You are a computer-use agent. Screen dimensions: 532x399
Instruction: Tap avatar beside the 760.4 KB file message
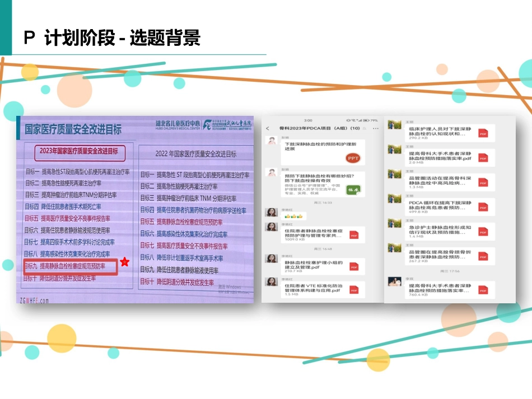pos(395,281)
